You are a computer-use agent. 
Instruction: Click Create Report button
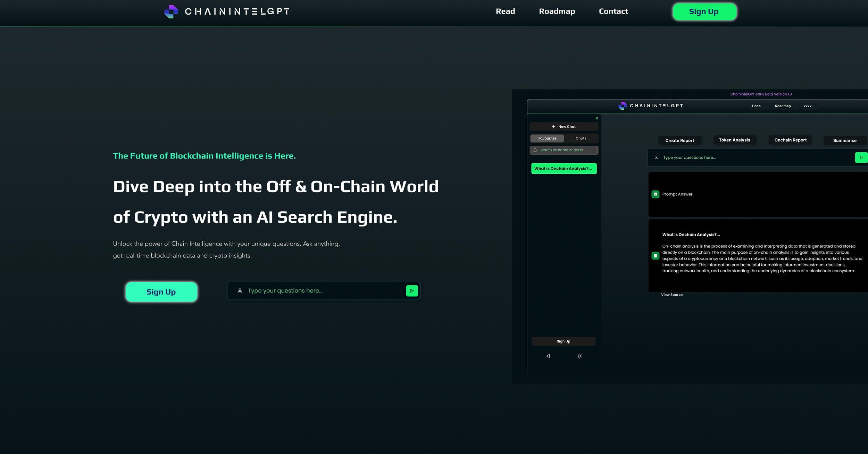(679, 140)
